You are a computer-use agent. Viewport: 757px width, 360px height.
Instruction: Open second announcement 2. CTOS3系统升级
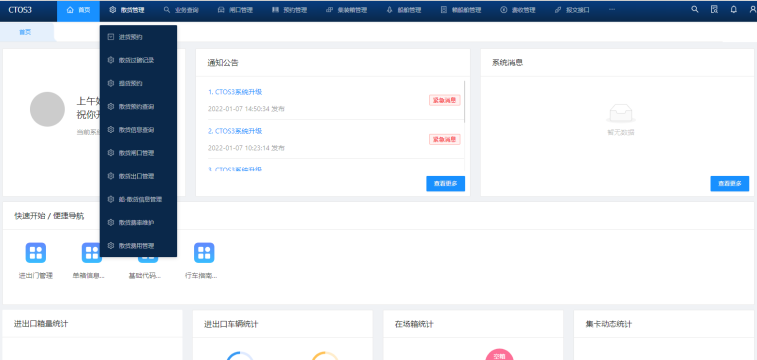[x=235, y=131]
